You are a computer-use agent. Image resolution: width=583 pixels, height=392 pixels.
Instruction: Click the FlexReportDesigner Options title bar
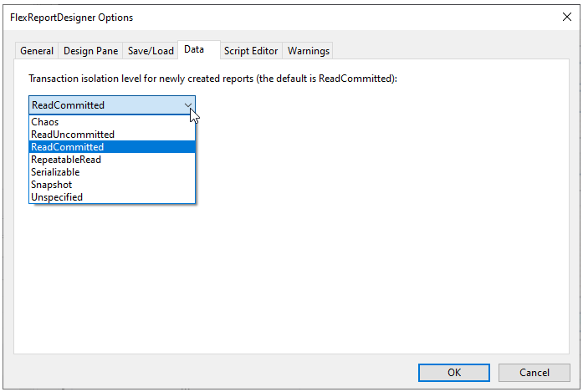[251, 17]
